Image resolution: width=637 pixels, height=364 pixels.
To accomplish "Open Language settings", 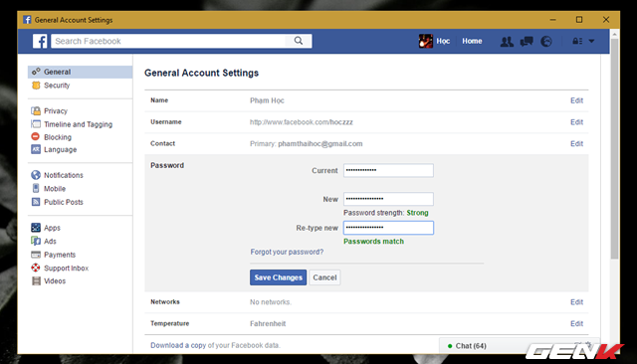I will [60, 149].
